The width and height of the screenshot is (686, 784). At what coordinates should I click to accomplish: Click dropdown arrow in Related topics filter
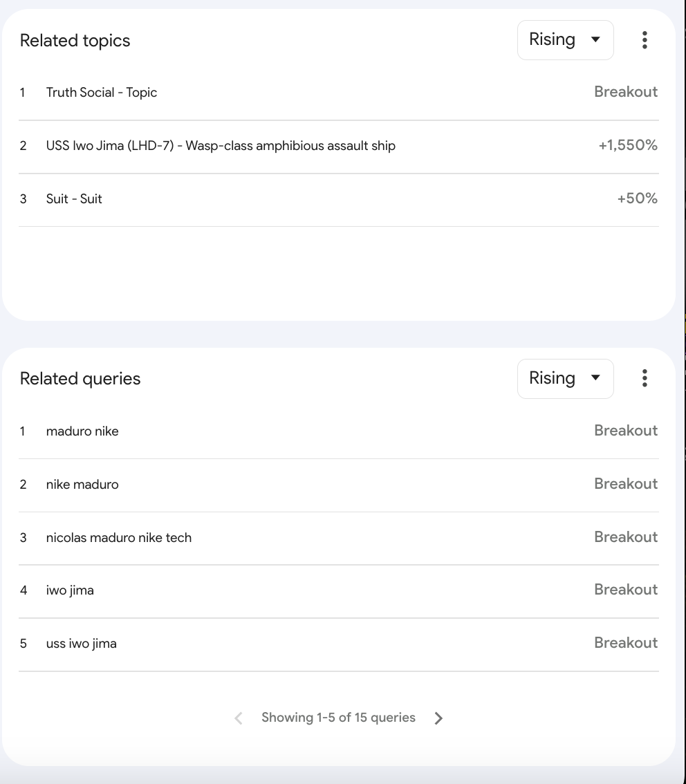click(x=595, y=40)
